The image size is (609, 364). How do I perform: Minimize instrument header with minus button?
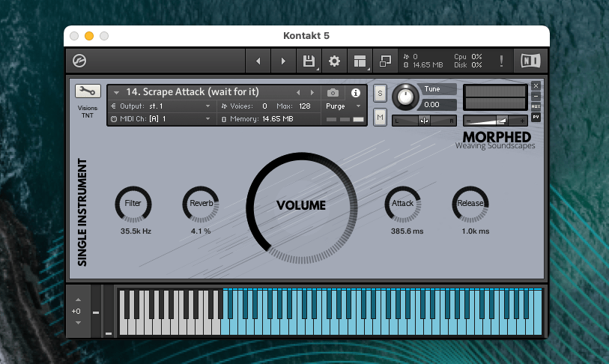(x=536, y=96)
